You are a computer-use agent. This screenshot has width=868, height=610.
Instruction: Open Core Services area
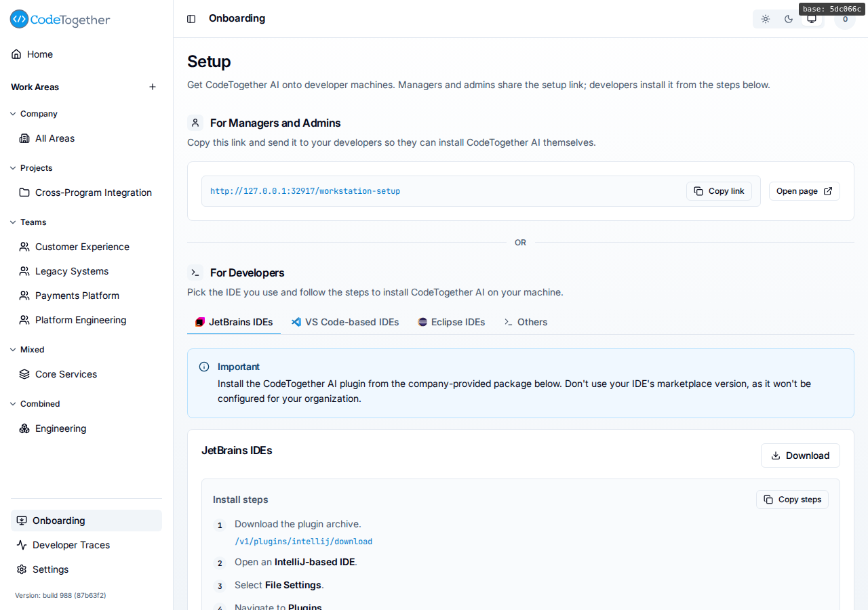pyautogui.click(x=89, y=374)
